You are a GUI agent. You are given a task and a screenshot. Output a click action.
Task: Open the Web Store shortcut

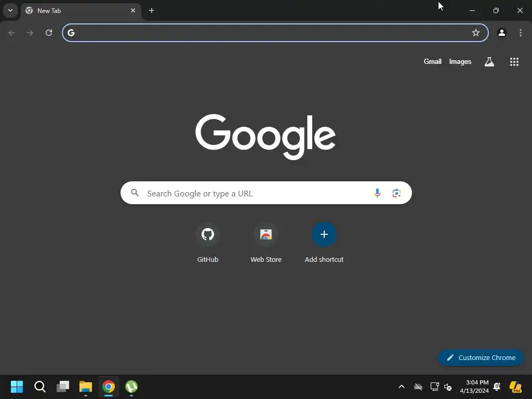pos(266,243)
